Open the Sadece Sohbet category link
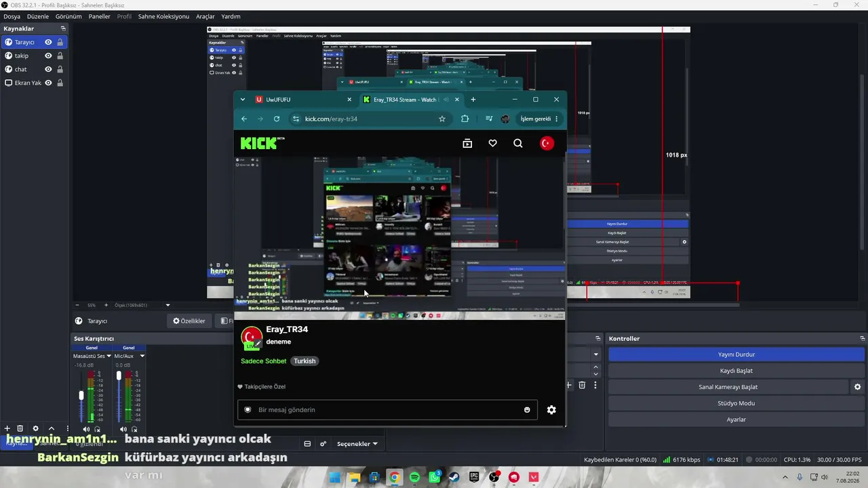Viewport: 868px width, 488px height. click(x=264, y=361)
